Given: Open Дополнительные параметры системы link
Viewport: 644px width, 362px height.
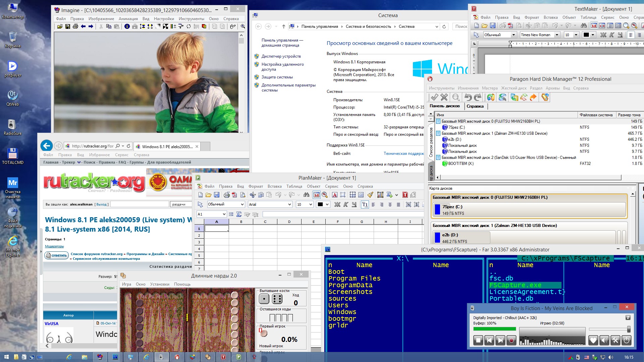Looking at the screenshot, I should click(288, 87).
